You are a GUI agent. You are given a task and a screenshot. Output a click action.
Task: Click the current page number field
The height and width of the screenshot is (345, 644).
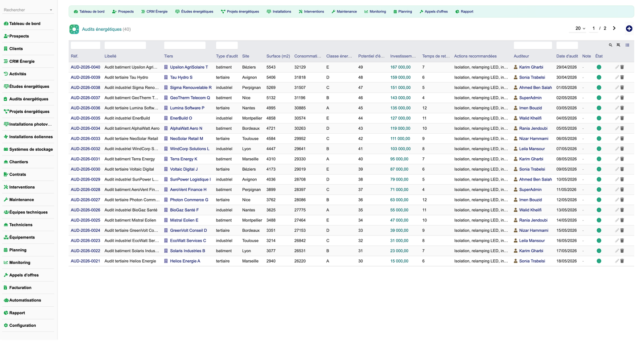[593, 29]
